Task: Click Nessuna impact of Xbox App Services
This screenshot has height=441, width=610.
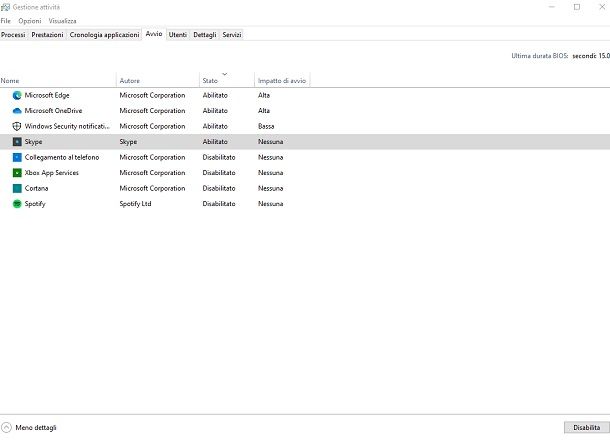Action: [270, 173]
